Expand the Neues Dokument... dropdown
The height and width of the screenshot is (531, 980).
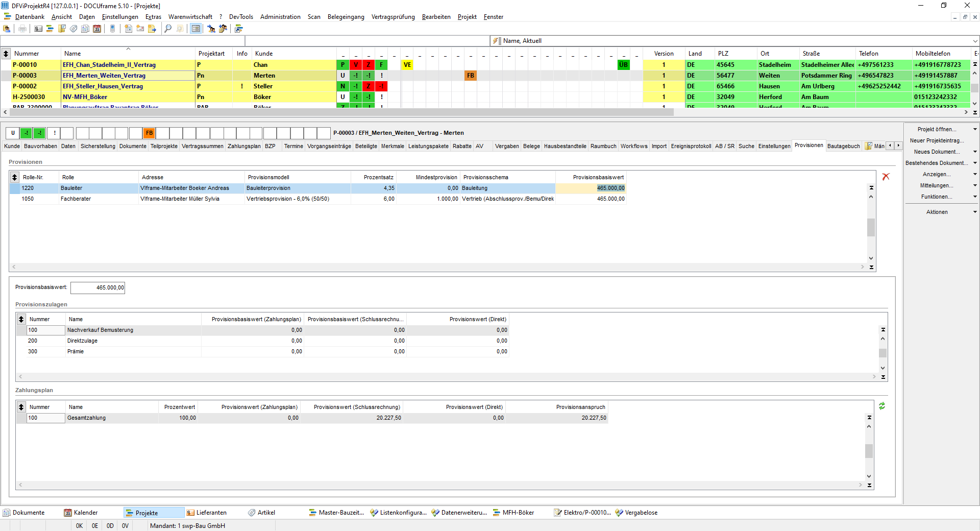pos(975,152)
